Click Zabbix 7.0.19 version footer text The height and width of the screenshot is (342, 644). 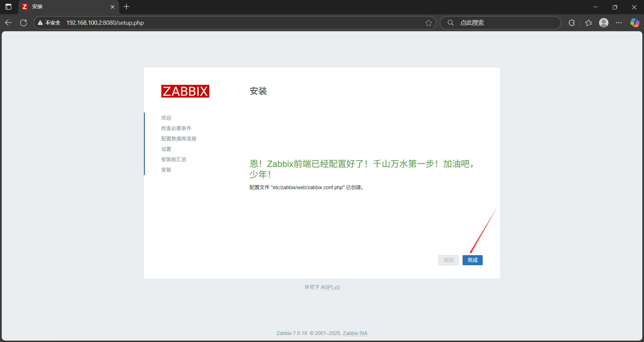292,333
